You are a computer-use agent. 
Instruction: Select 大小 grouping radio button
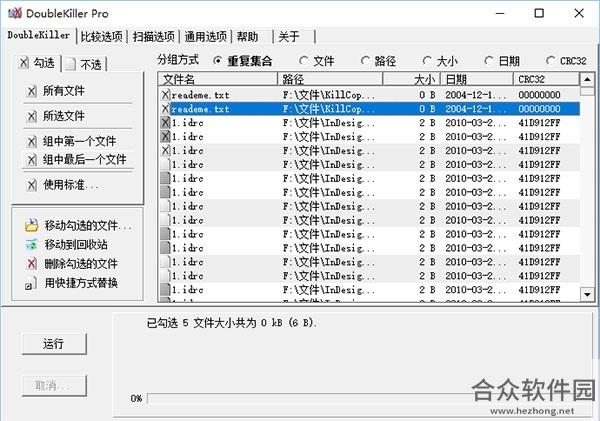click(x=427, y=61)
